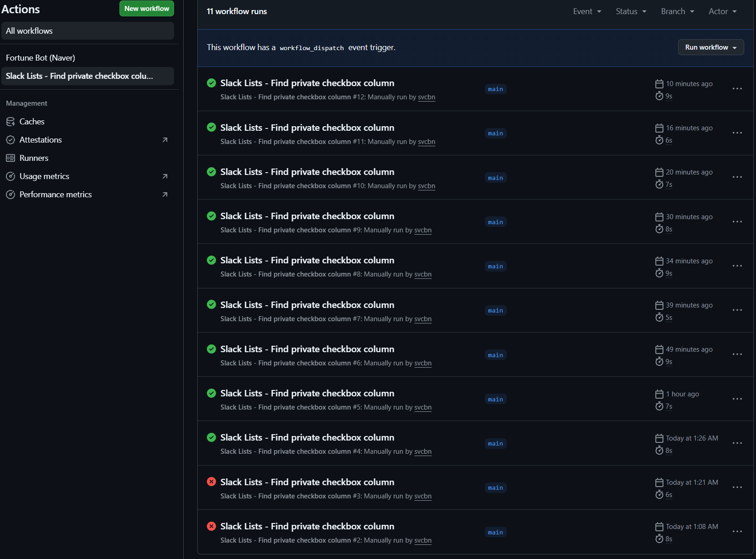Click the 'Today at 1:08 AM' timestamp
This screenshot has width=756, height=559.
692,527
